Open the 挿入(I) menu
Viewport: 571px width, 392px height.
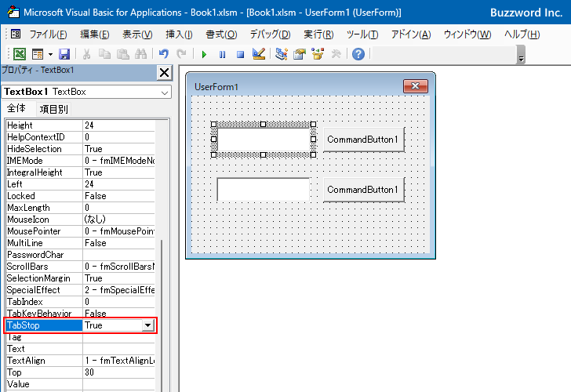(x=179, y=34)
